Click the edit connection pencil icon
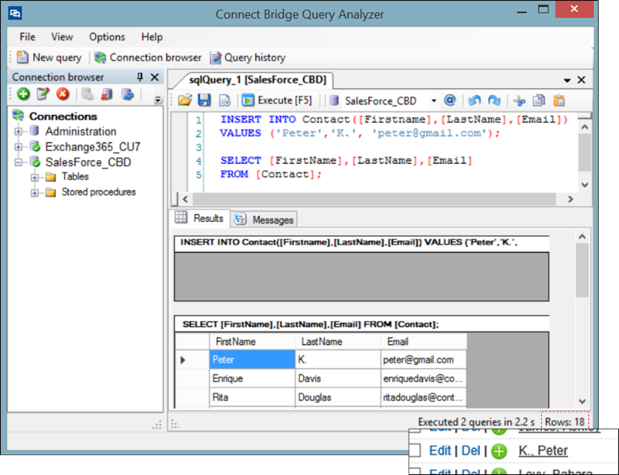Screen dimensions: 619x475 click(43, 94)
